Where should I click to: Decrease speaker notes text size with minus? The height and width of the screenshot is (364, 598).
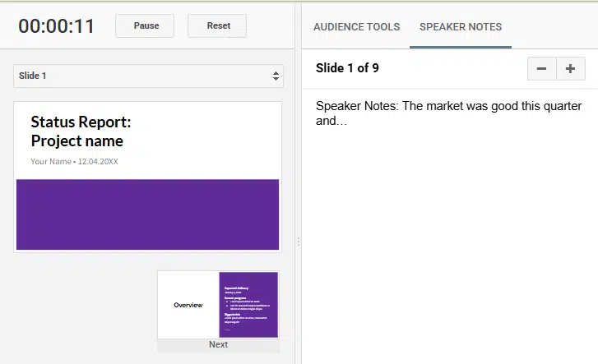(x=541, y=69)
